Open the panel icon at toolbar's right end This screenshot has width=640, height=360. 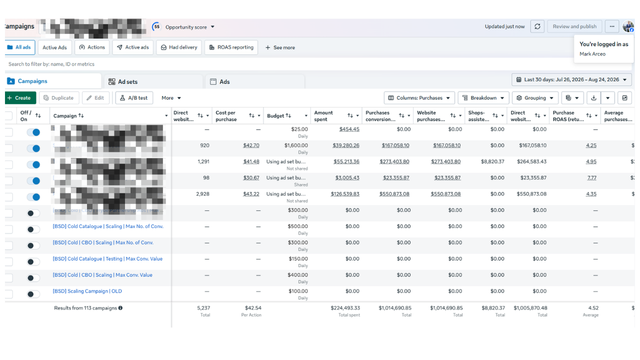[624, 98]
